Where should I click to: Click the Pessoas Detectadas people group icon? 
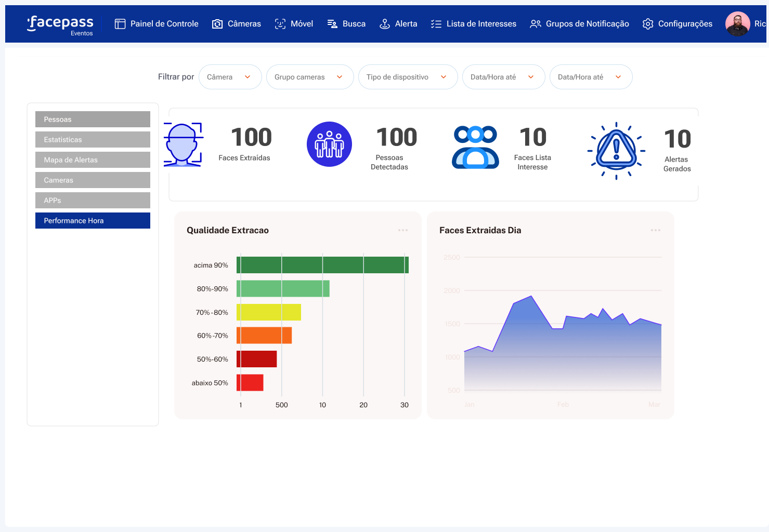click(x=329, y=144)
